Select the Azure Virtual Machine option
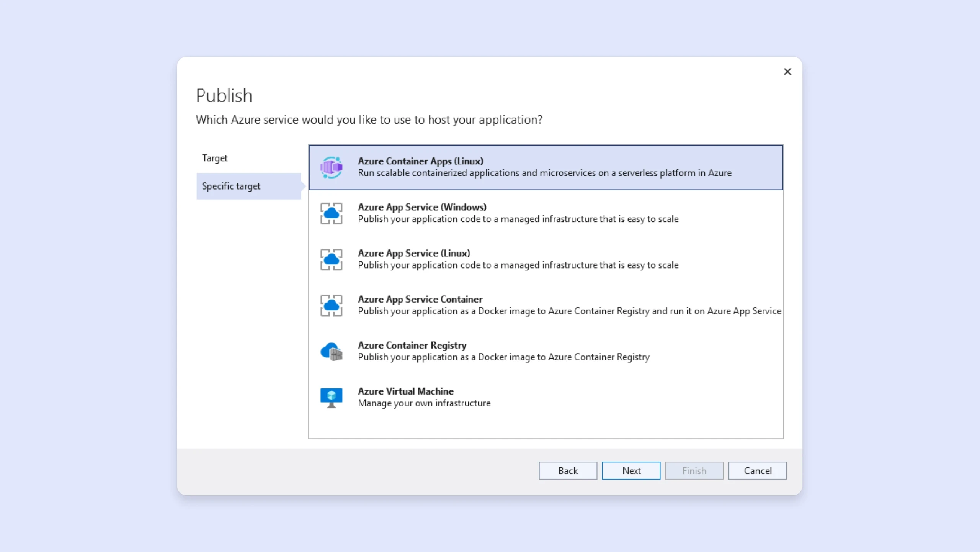Viewport: 980px width, 552px height. click(405, 391)
